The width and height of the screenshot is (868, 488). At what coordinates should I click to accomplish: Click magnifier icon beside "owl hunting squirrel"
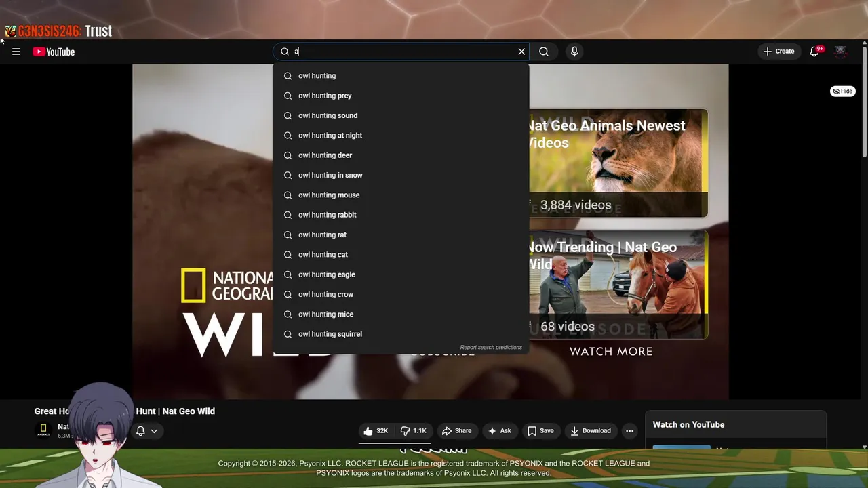288,334
